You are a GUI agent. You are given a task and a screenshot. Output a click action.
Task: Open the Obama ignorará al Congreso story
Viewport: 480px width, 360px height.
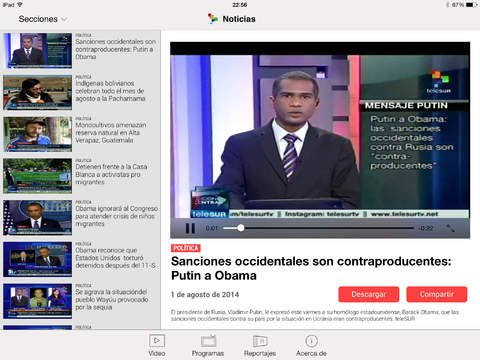coord(80,217)
